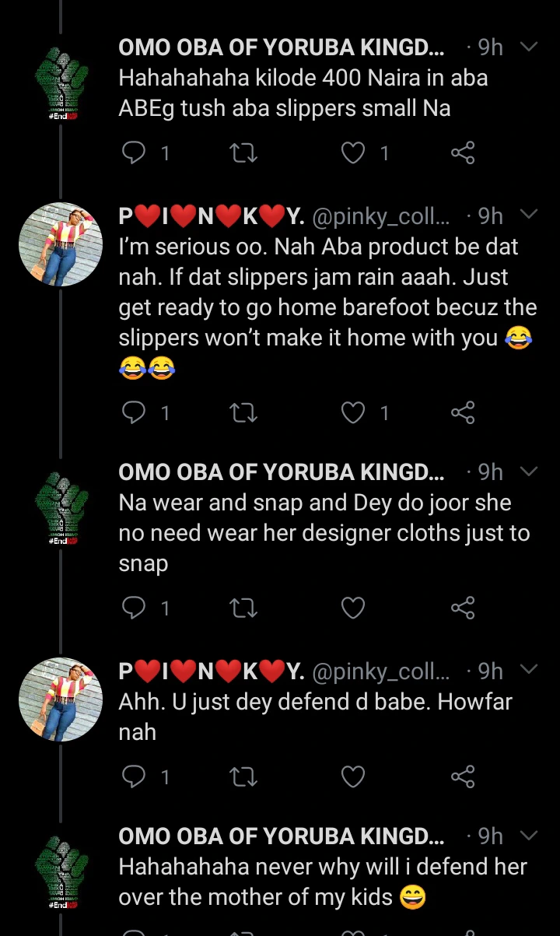The image size is (560, 936).
Task: Retweet the "I'm serious oo" tweet
Action: coord(244,412)
